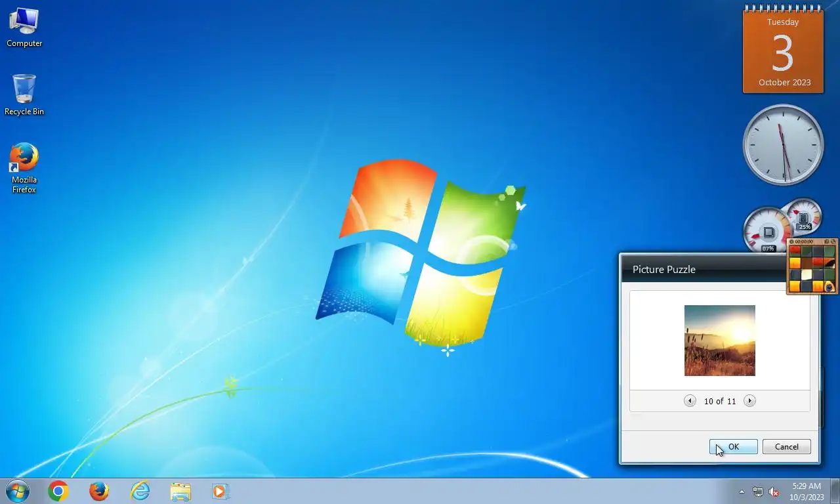The width and height of the screenshot is (840, 504).
Task: Cancel the Picture Puzzle settings dialog
Action: click(x=787, y=447)
